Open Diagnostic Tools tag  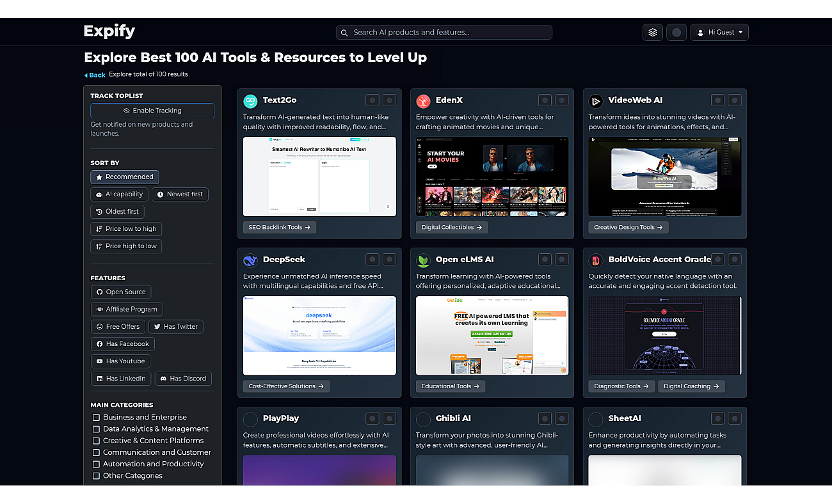[621, 386]
